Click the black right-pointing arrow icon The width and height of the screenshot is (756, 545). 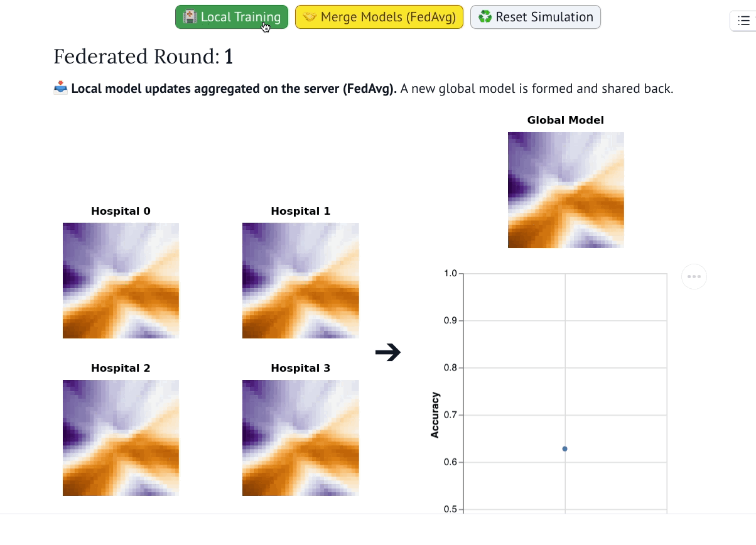[x=388, y=353]
